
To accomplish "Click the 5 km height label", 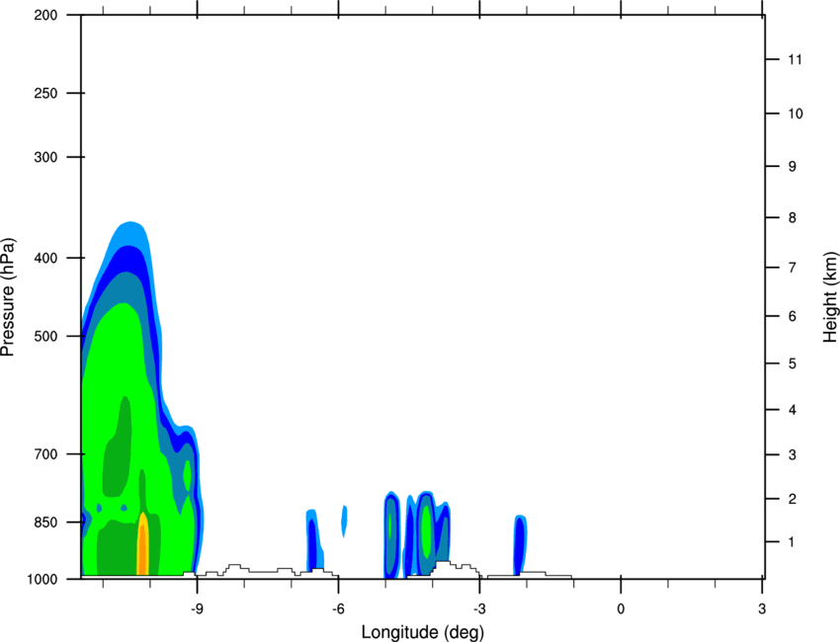I will 793,363.
